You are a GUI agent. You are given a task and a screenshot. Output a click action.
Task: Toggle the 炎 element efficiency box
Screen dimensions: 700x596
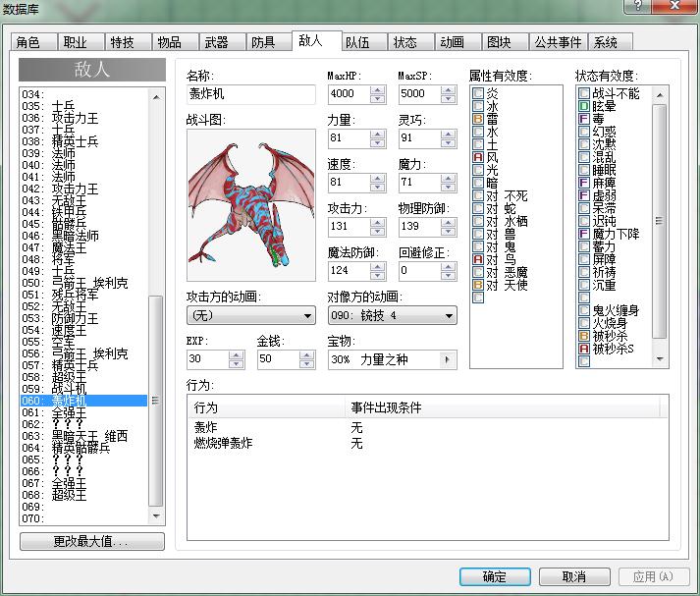pyautogui.click(x=478, y=93)
